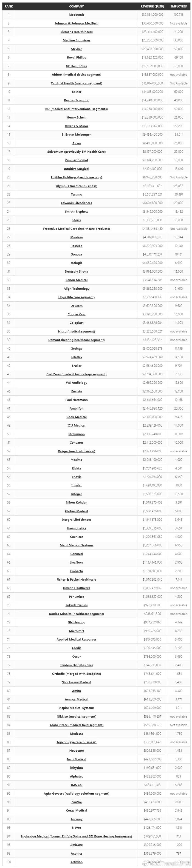Click the Artivion company link
The image size is (192, 868).
coord(77,862)
